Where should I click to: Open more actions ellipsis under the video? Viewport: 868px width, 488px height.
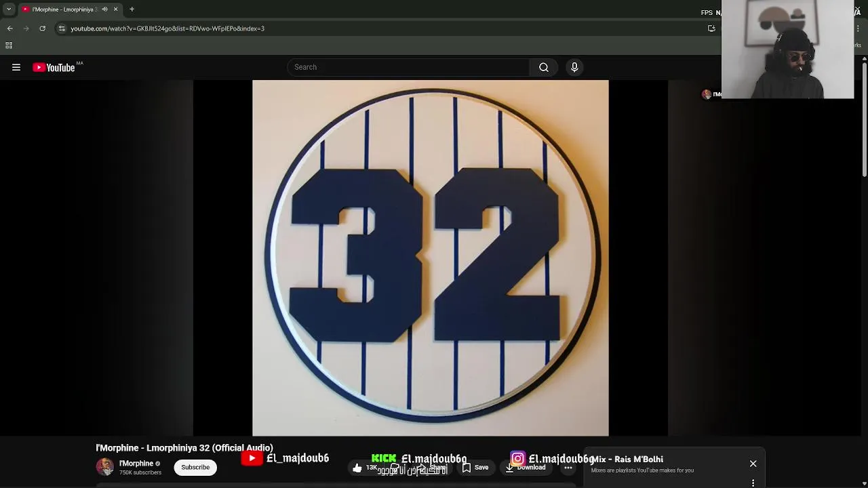click(x=568, y=468)
